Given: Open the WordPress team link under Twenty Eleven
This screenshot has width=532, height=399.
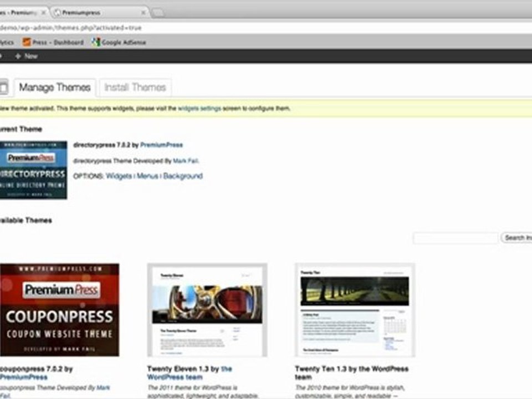Looking at the screenshot, I should tap(190, 373).
